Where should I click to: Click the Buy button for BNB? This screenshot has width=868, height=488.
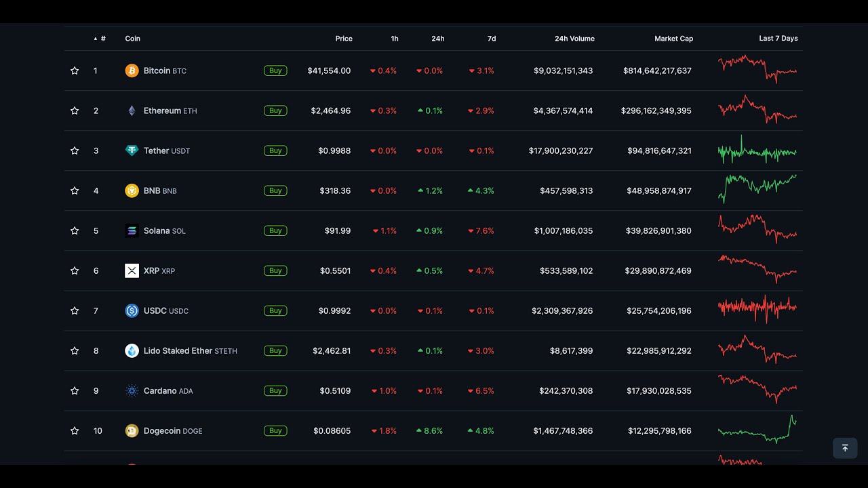pyautogui.click(x=275, y=190)
